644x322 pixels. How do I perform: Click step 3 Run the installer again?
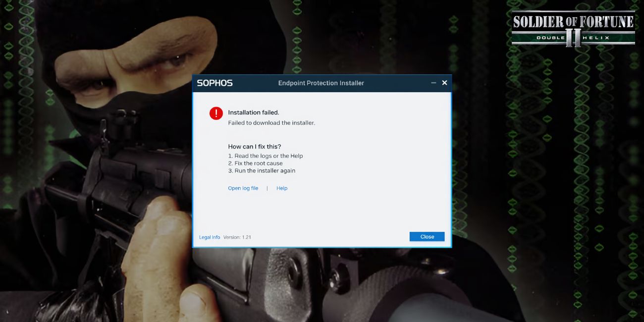(261, 170)
